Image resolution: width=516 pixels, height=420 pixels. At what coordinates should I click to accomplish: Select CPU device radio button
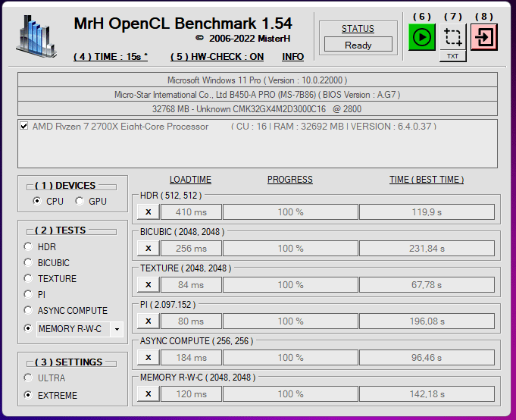click(x=37, y=201)
